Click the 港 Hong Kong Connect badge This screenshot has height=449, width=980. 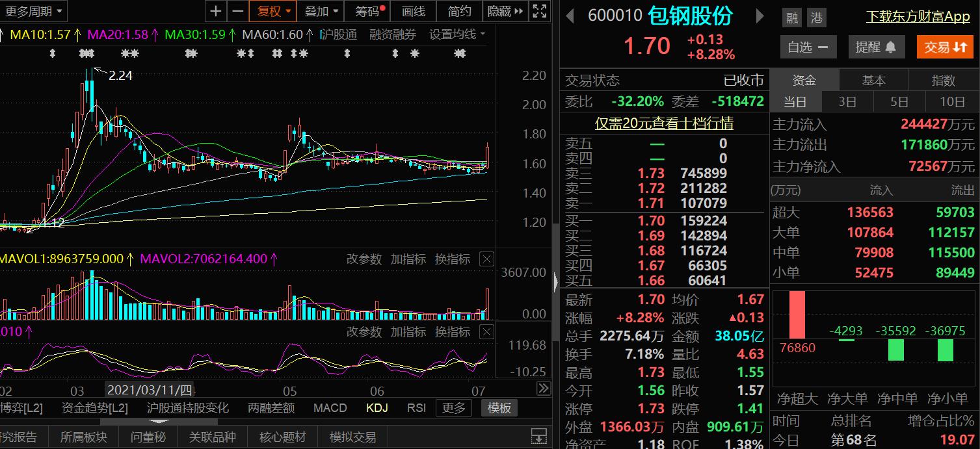tap(816, 18)
